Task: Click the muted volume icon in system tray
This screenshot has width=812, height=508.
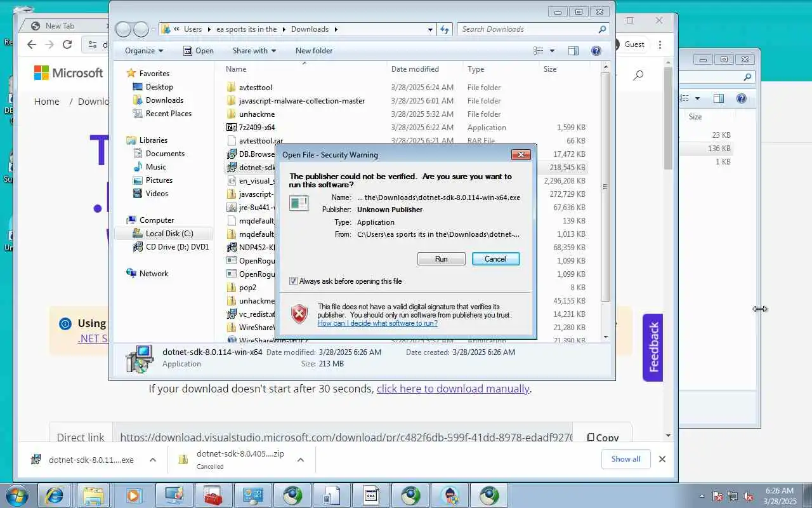Action: tap(749, 496)
